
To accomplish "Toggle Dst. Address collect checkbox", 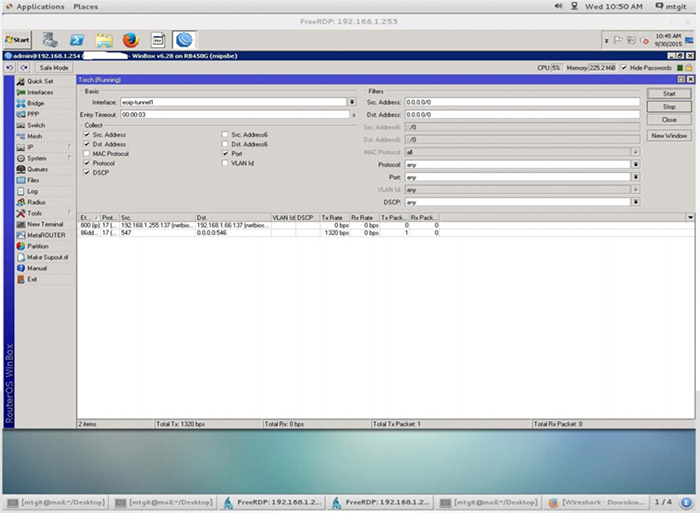I will click(87, 144).
